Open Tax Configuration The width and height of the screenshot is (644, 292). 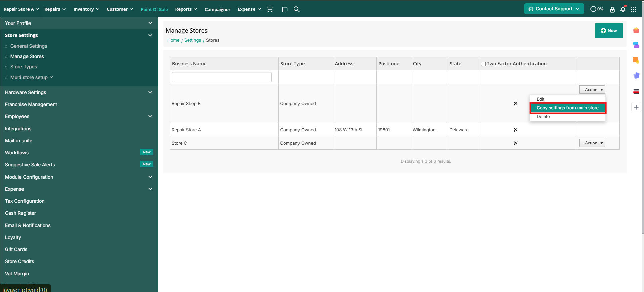tap(25, 201)
